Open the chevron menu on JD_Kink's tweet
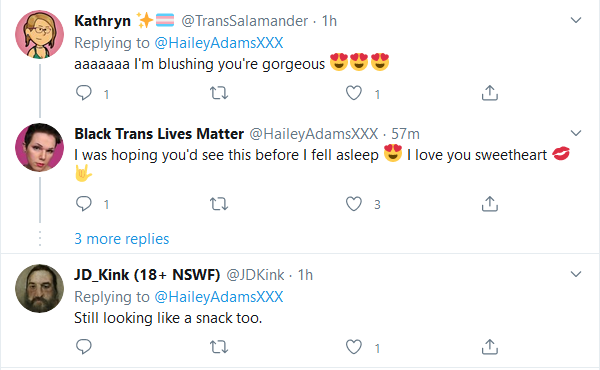The image size is (600, 370). 576,274
